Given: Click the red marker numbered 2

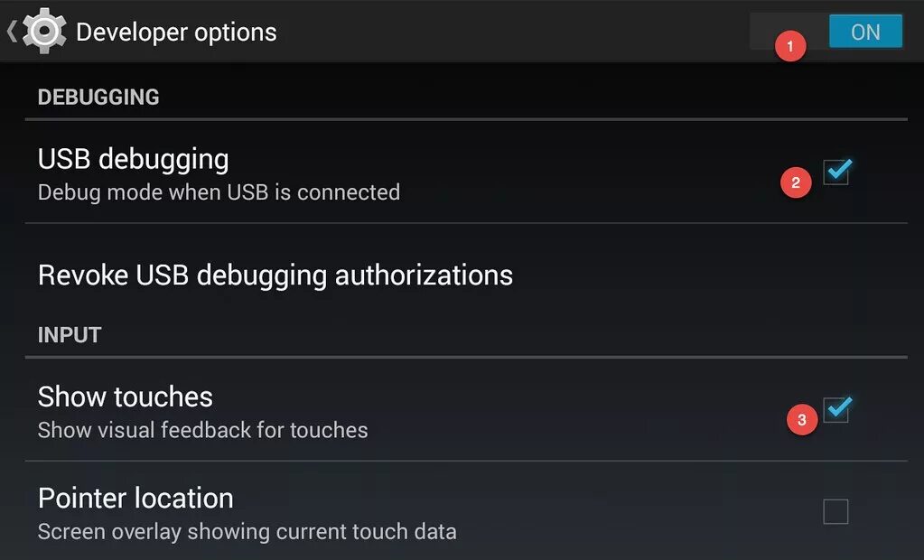Looking at the screenshot, I should pyautogui.click(x=796, y=182).
